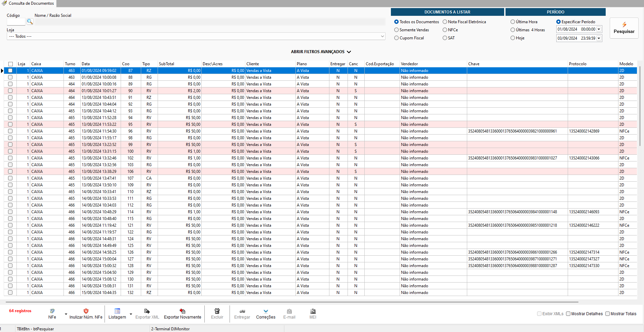Click the Código input field
The width and height of the screenshot is (644, 332).
[x=16, y=22]
